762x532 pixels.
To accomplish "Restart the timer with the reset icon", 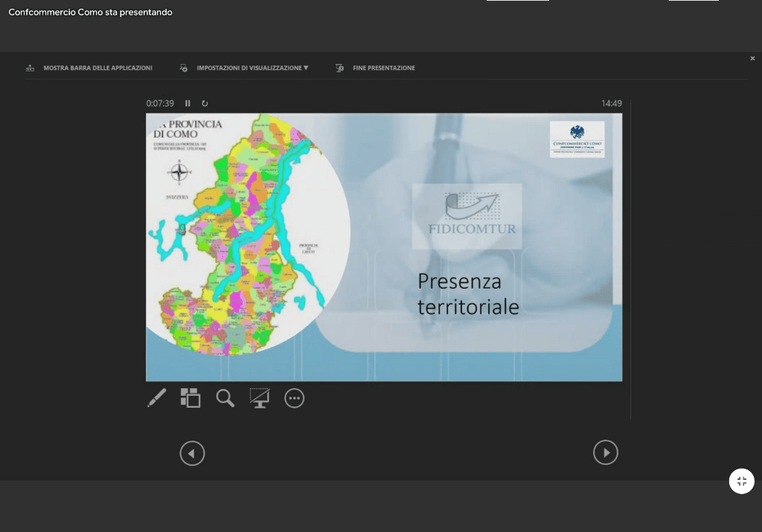I will coord(205,103).
